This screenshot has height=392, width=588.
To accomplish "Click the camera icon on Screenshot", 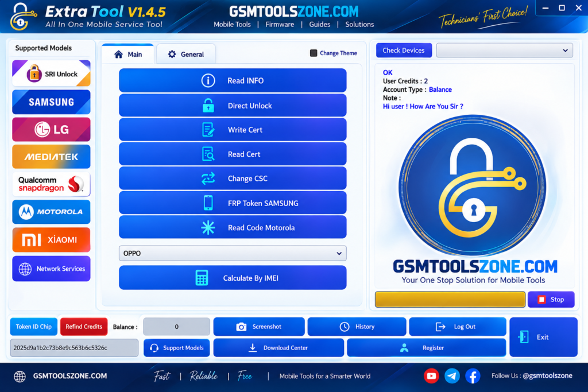I will (x=241, y=327).
